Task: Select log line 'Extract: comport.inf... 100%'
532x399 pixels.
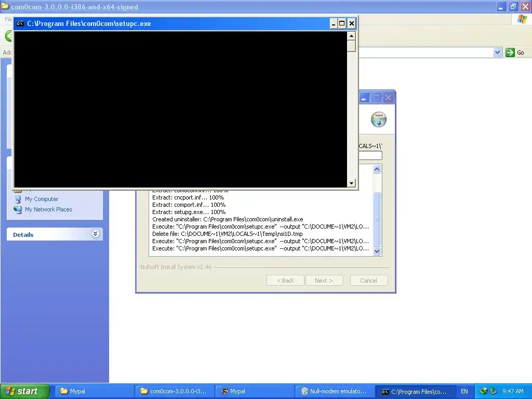Action: pyautogui.click(x=189, y=205)
